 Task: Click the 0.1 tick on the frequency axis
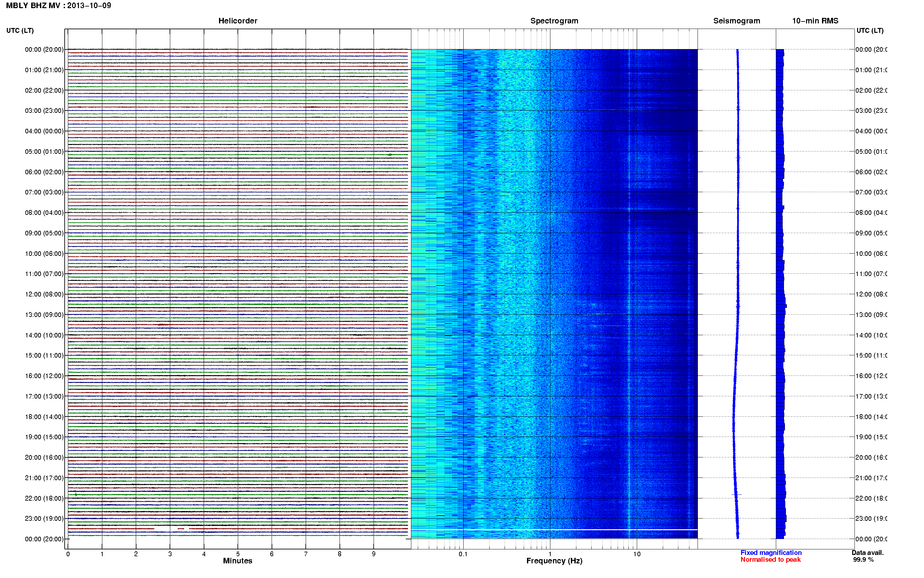click(x=463, y=554)
